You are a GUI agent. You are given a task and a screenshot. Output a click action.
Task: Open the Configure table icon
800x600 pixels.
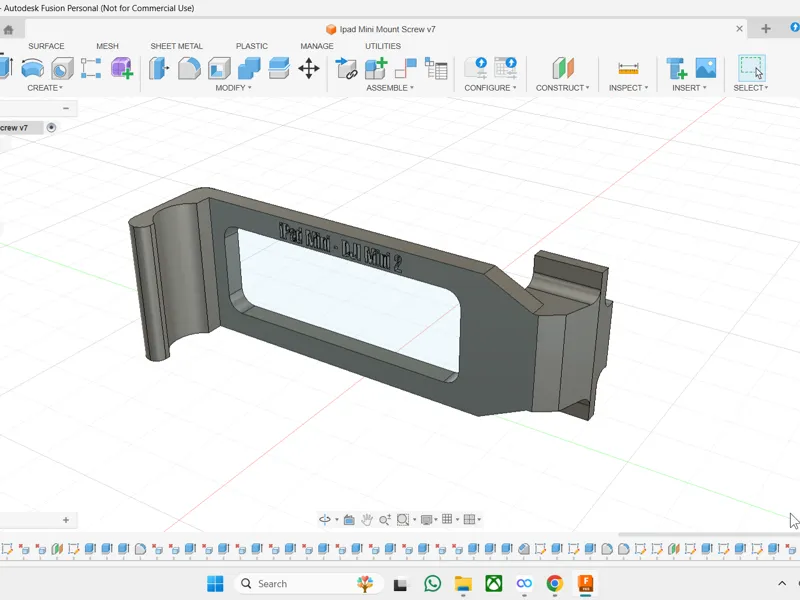506,68
